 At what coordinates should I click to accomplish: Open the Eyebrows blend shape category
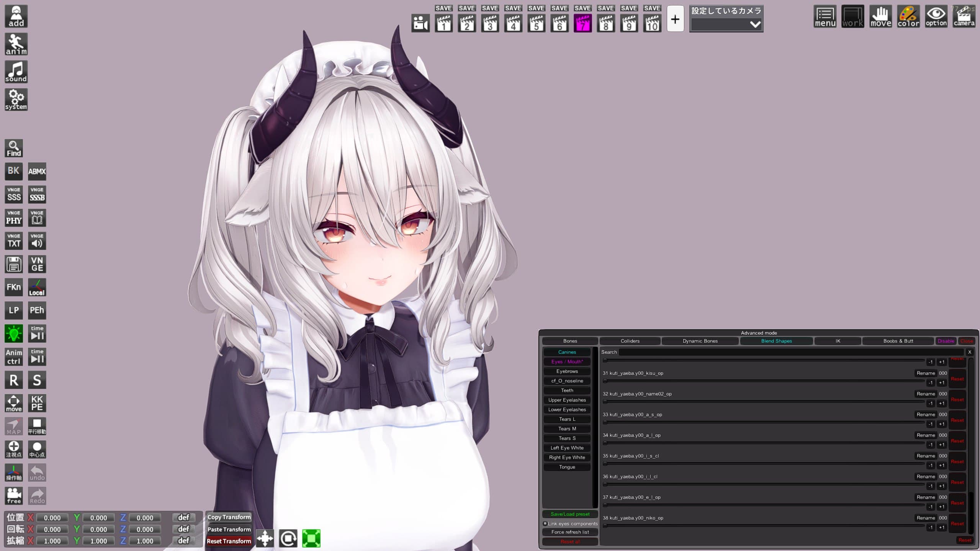(x=567, y=371)
